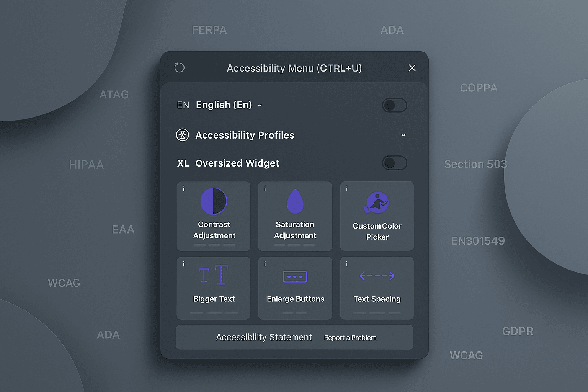Click the Accessibility Profiles person icon
This screenshot has height=392, width=588.
pos(183,135)
